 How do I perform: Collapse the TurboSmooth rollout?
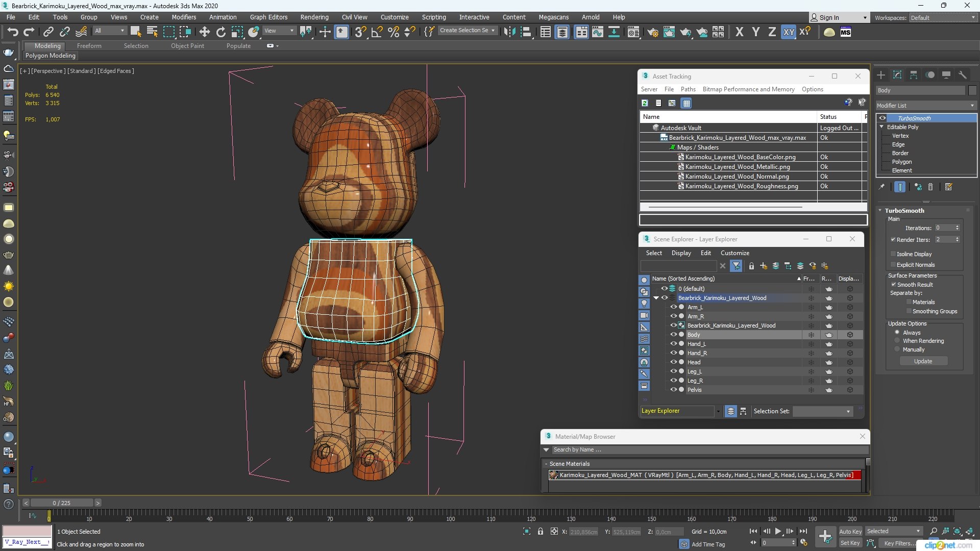pyautogui.click(x=880, y=211)
